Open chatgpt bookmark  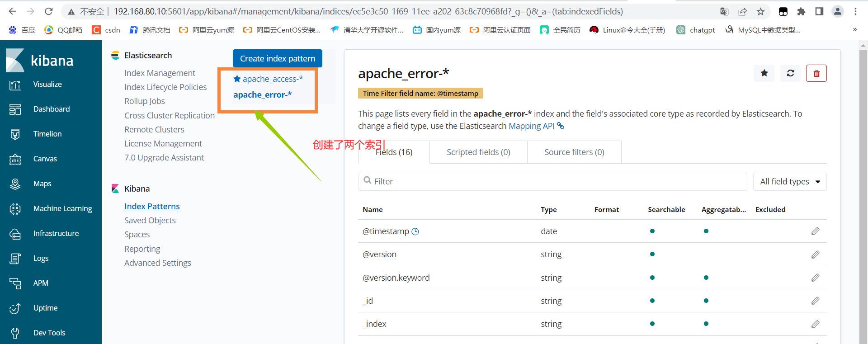point(696,30)
